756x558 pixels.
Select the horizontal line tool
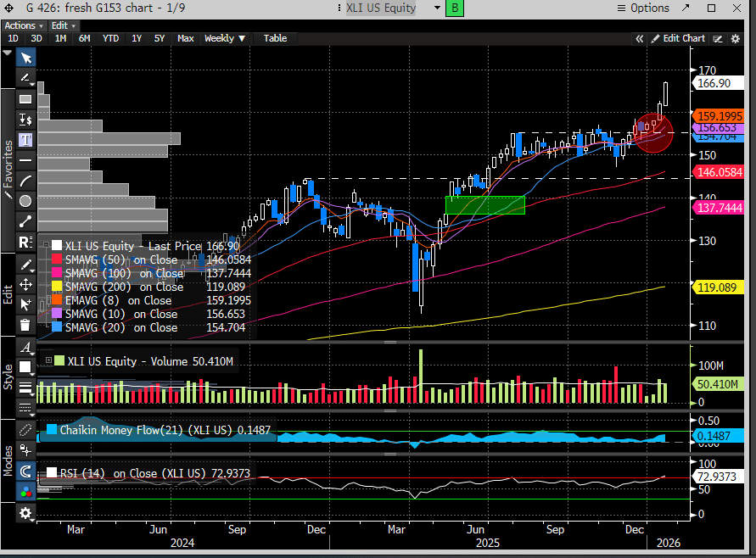25,160
